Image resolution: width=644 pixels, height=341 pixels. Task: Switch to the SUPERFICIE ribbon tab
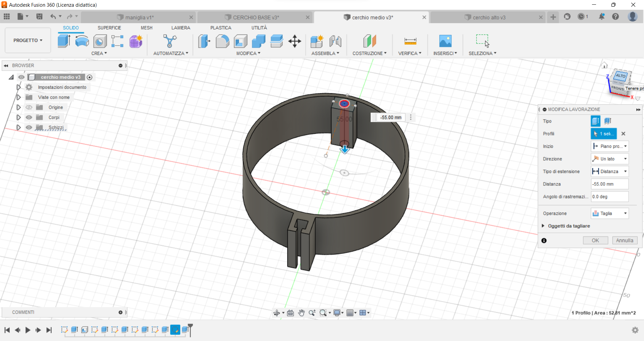point(109,28)
